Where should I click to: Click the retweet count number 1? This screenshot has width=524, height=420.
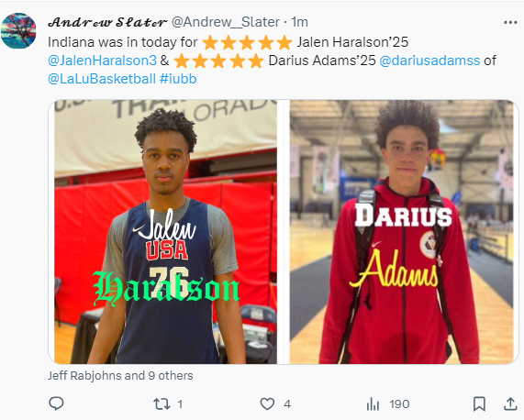click(x=180, y=404)
